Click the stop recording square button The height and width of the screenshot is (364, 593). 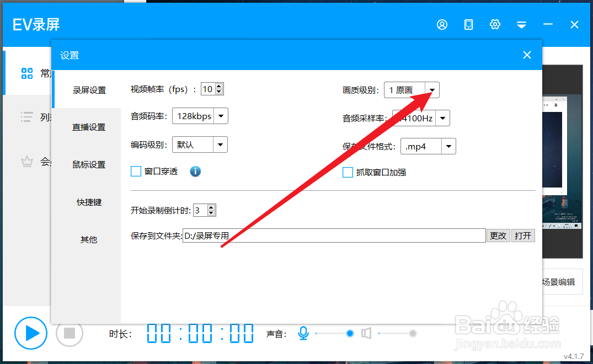click(x=69, y=333)
